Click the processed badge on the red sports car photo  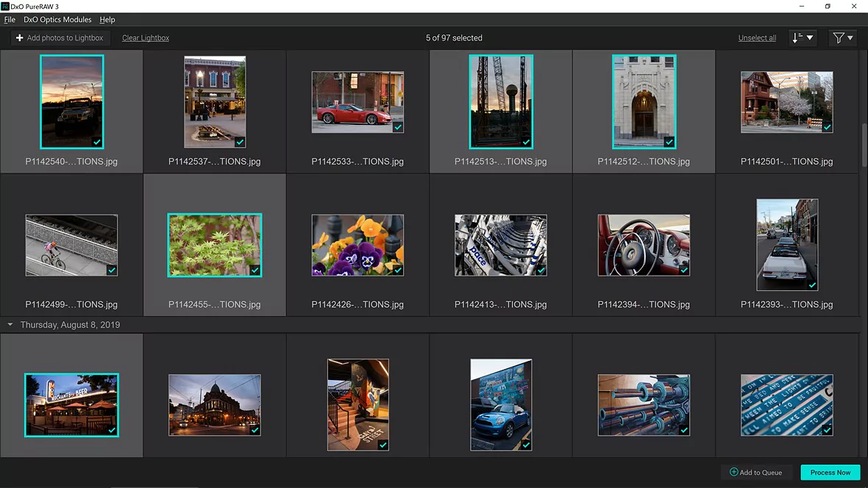tap(398, 127)
